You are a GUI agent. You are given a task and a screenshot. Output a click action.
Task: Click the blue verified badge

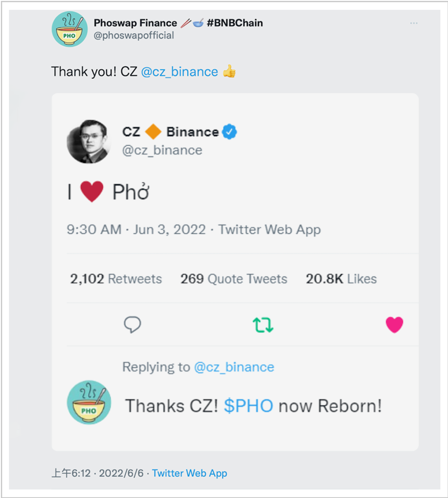(x=230, y=132)
